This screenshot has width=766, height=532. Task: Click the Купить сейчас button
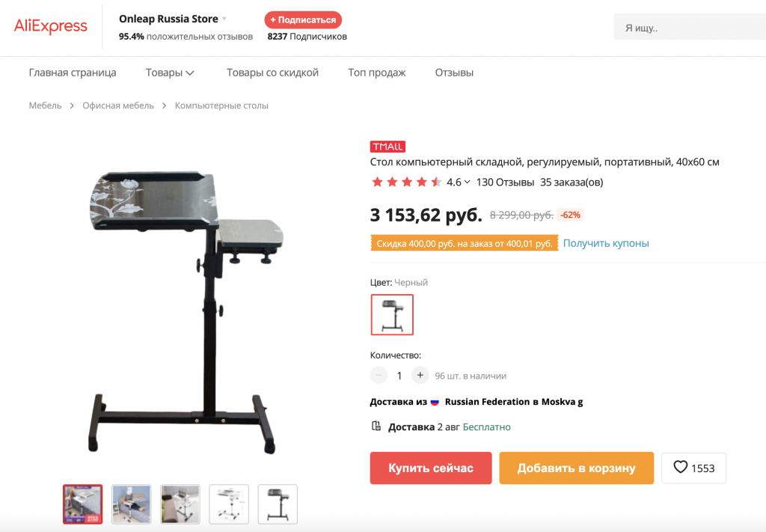point(430,468)
